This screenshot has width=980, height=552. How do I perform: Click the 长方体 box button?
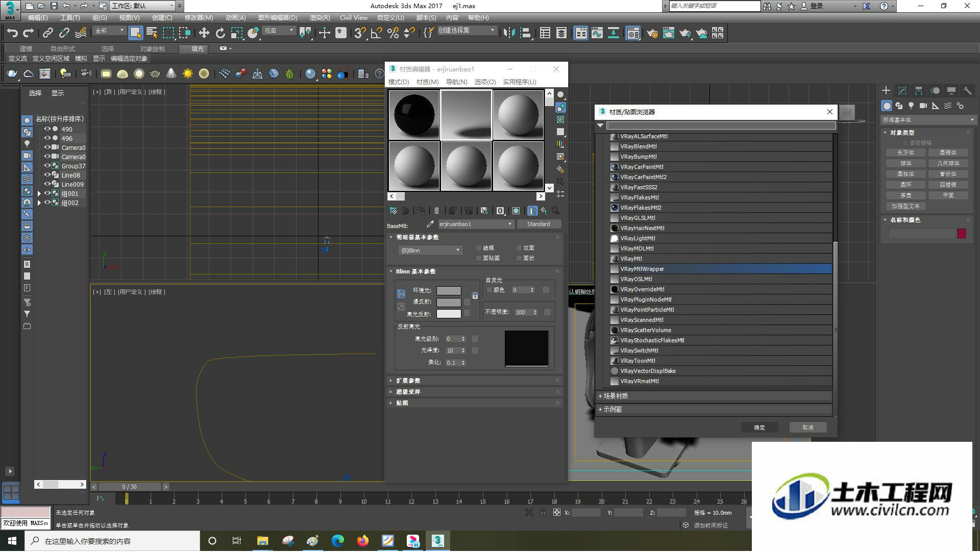(x=905, y=153)
